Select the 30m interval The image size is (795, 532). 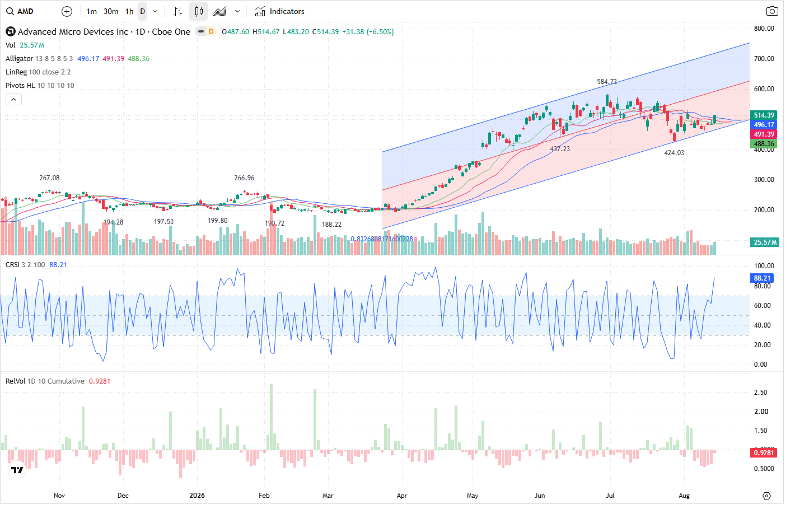[x=111, y=11]
